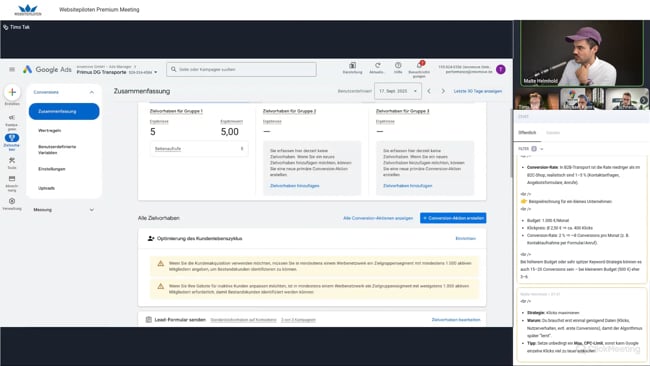Expand the Seitenaufrufe row in Gruppe 1
Viewport: 650px width, 366px height.
click(199, 149)
